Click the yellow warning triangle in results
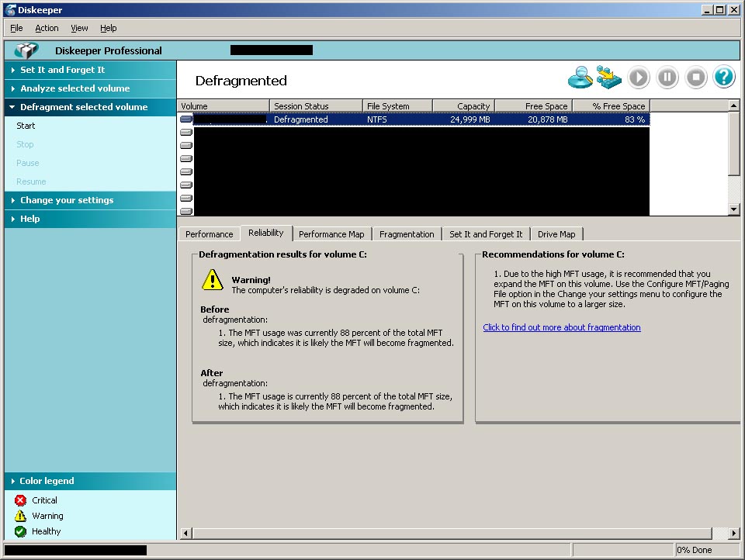The image size is (745, 560). point(213,280)
